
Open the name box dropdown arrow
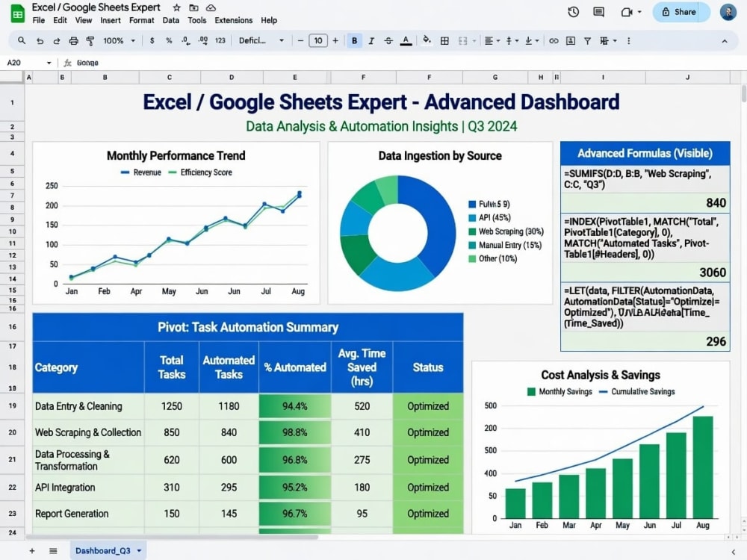point(49,63)
